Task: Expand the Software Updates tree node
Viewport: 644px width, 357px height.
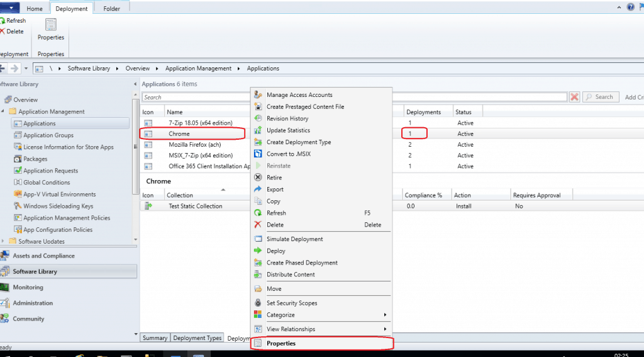Action: [x=3, y=241]
